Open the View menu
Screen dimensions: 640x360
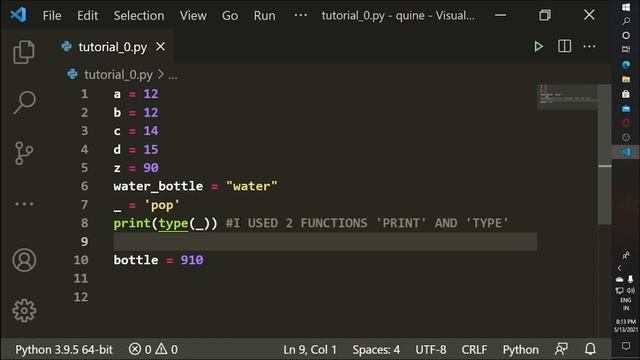(193, 16)
